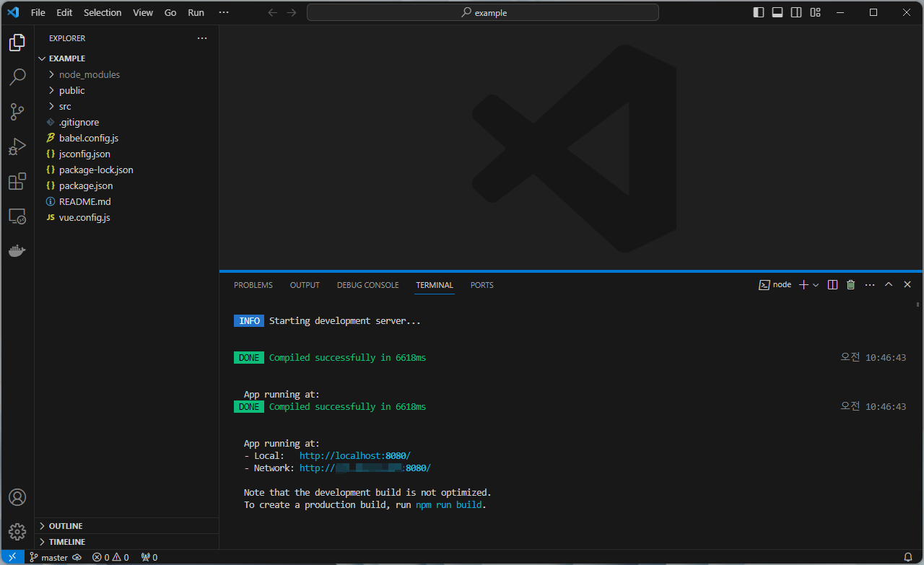This screenshot has height=565, width=924.
Task: Open jsconfig.json file
Action: [x=126, y=154]
